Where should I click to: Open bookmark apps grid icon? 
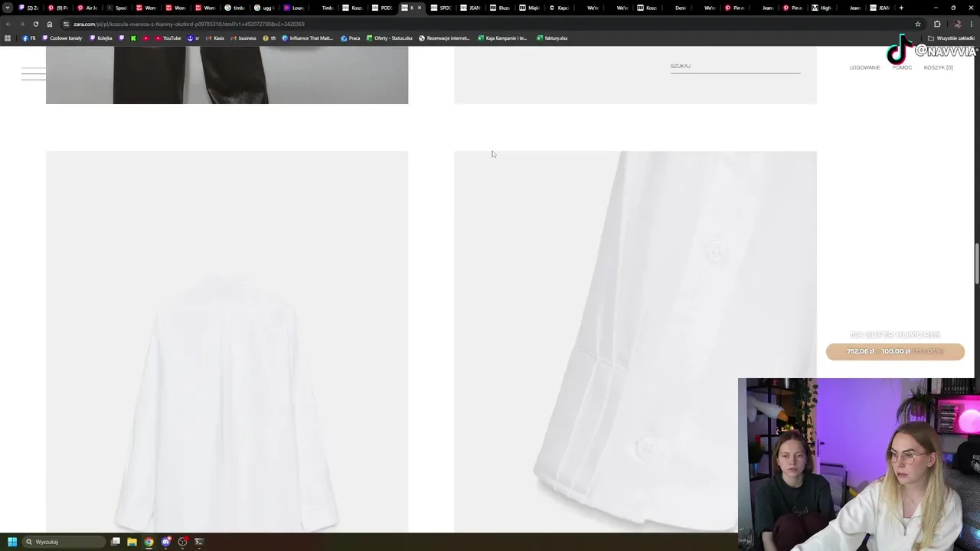coord(8,38)
